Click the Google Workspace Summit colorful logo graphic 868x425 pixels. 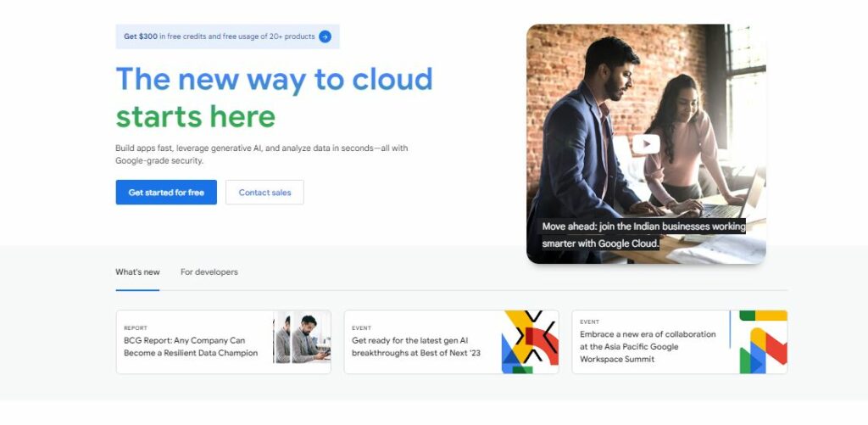click(x=763, y=342)
